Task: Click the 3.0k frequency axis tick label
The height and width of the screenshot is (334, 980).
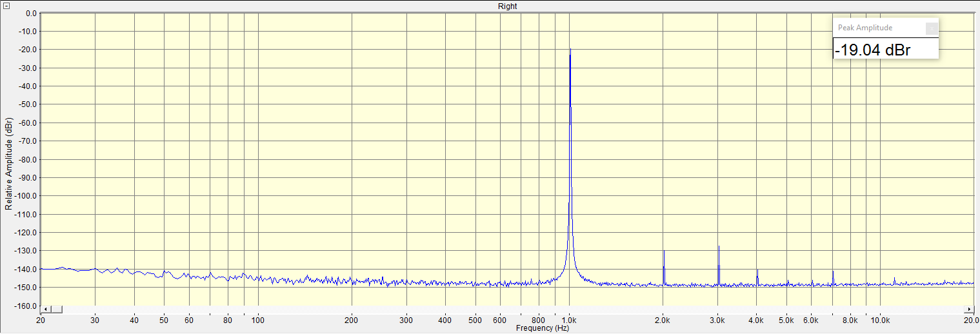Action: pos(718,320)
